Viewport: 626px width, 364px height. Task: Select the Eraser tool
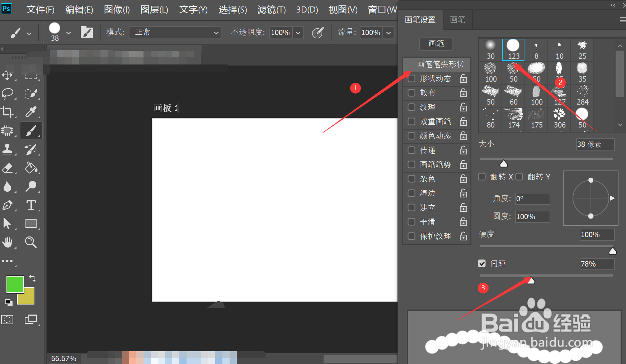(x=8, y=168)
